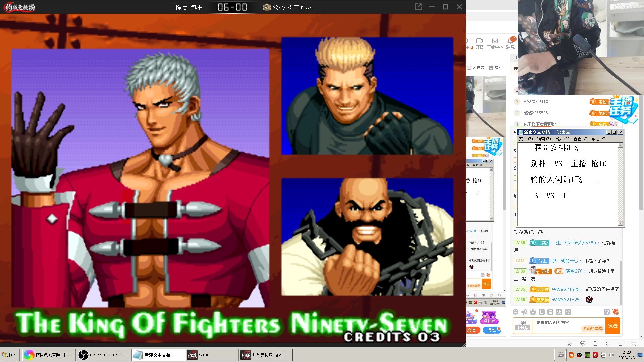Click ranked viewer 紫薇星小红唱
This screenshot has width=644, height=362.
536,102
